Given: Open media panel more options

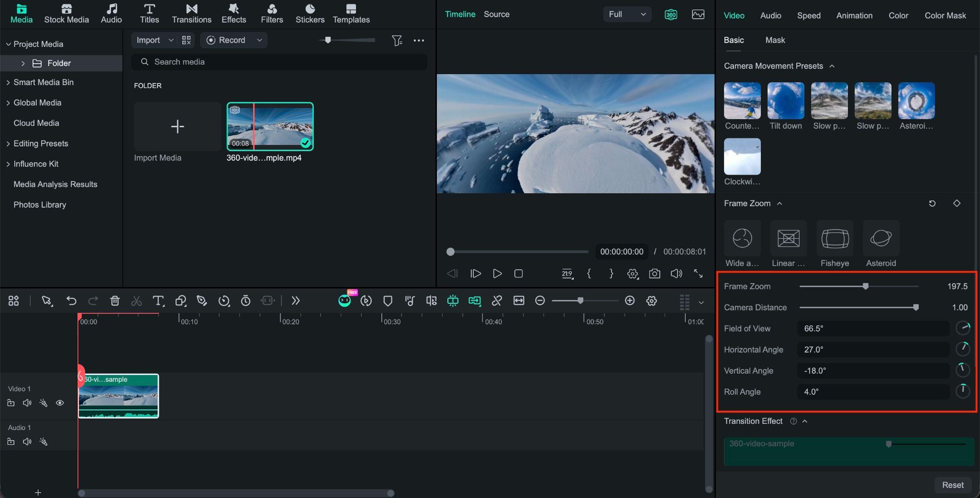Looking at the screenshot, I should coord(419,41).
